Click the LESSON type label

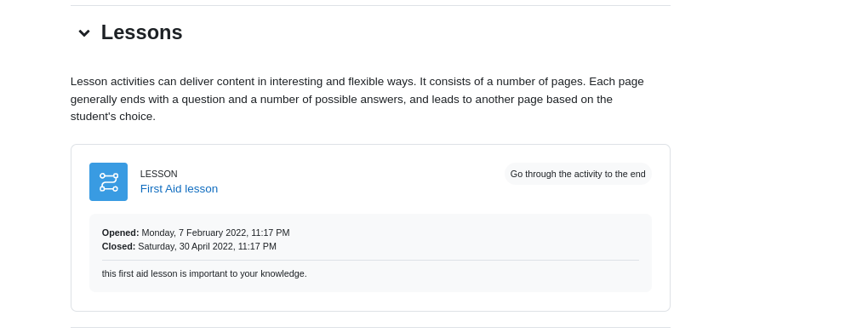tap(159, 174)
